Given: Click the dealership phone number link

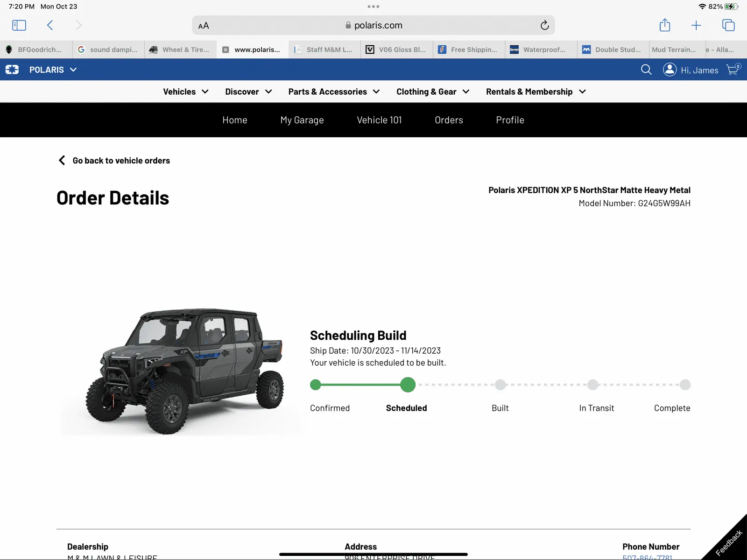Looking at the screenshot, I should (647, 557).
